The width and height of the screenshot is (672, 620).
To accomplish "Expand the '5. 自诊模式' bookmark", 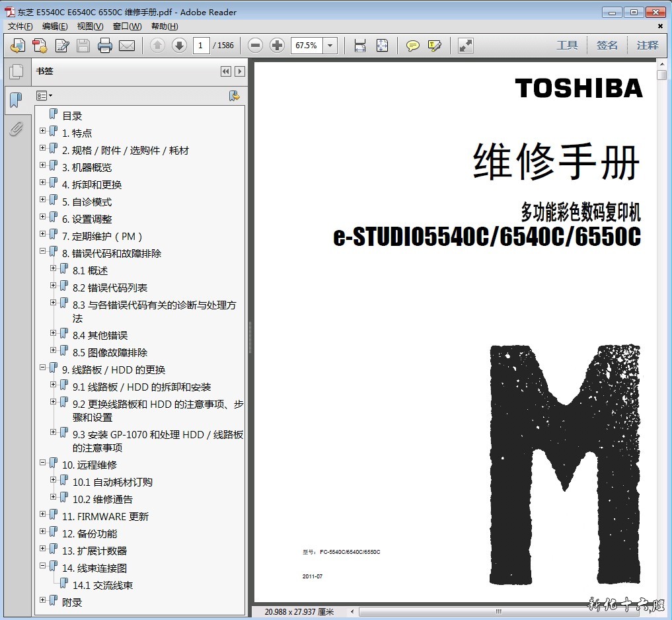I will pyautogui.click(x=43, y=200).
